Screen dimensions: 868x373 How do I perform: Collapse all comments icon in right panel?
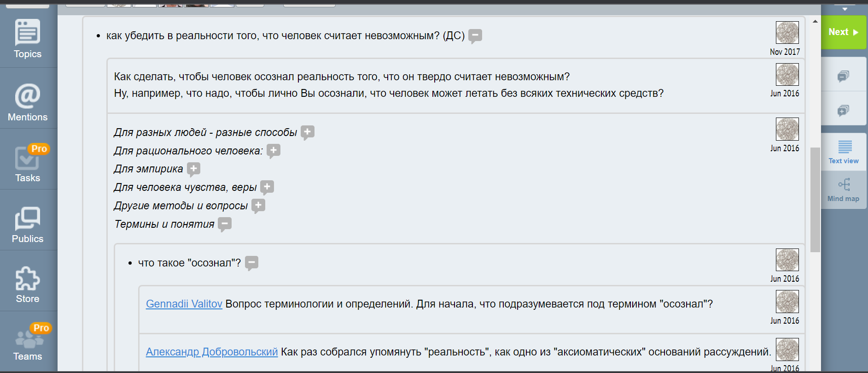click(843, 76)
